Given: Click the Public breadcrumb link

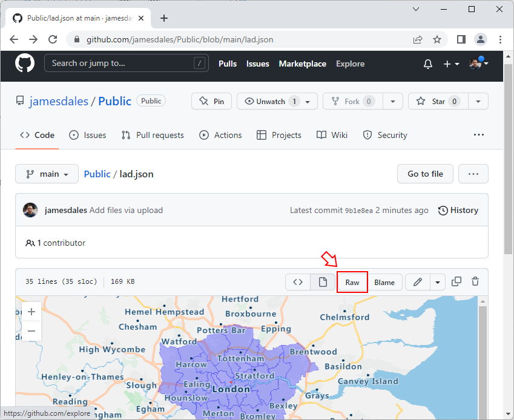Looking at the screenshot, I should [97, 174].
